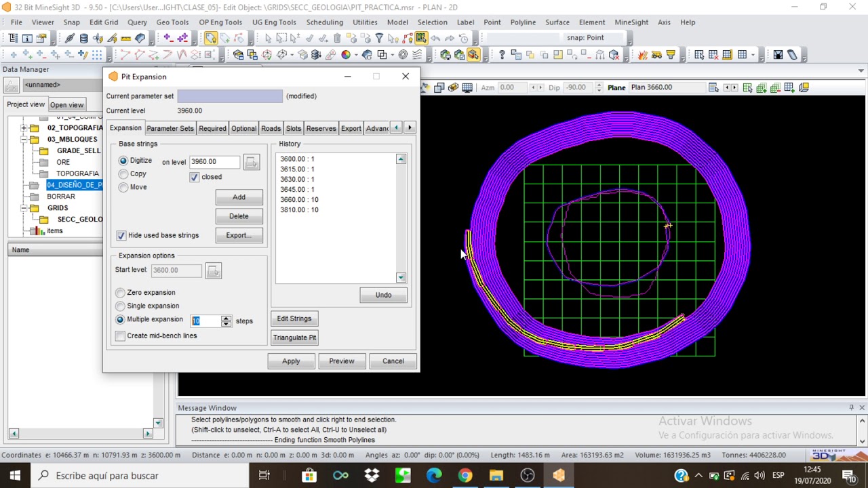The height and width of the screenshot is (488, 868).
Task: Click the dashed rectangle selection tool
Action: pyautogui.click(x=281, y=38)
